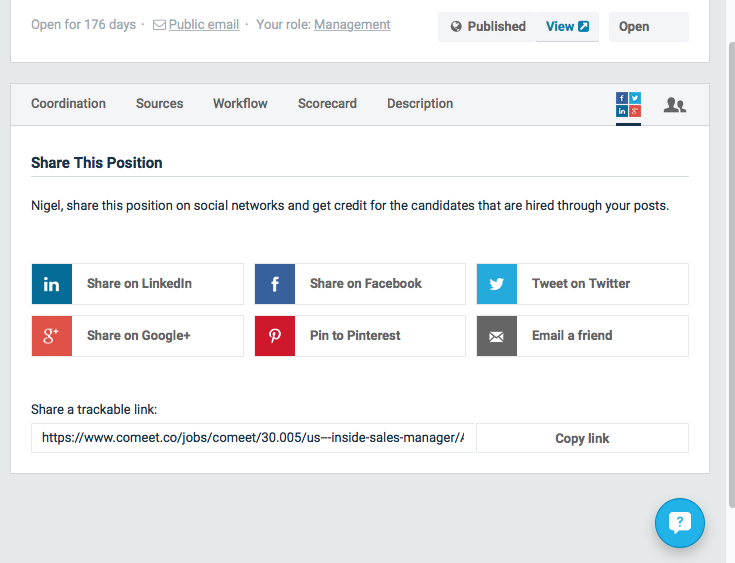Open the team members people icon tab
Viewport: 735px width, 563px height.
pyautogui.click(x=675, y=105)
